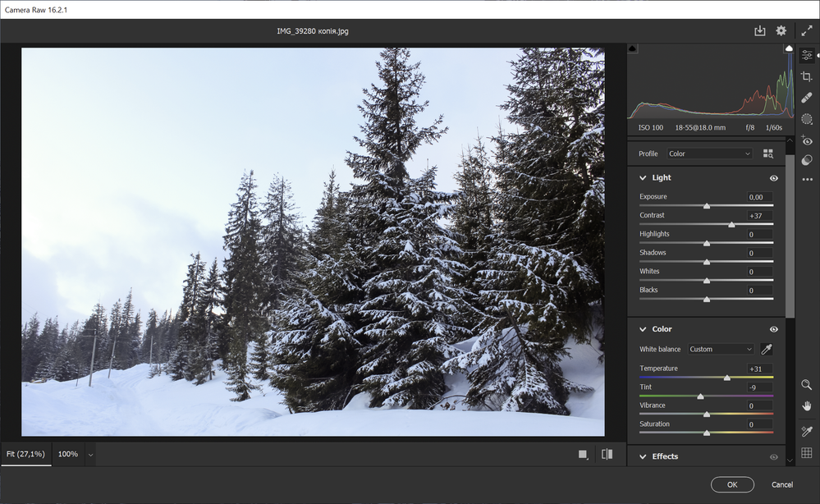This screenshot has height=504, width=820.
Task: Collapse the Color section
Action: coord(643,329)
